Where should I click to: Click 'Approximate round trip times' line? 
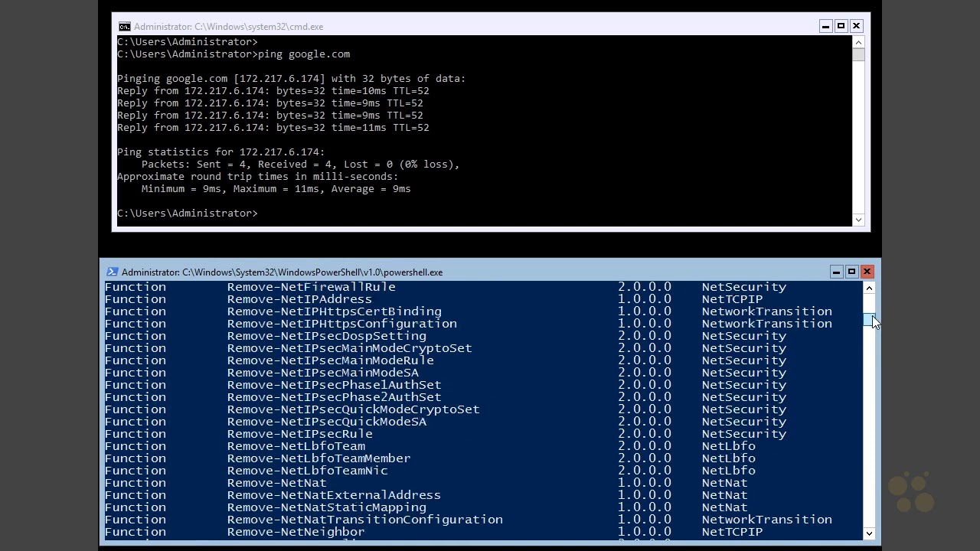257,177
